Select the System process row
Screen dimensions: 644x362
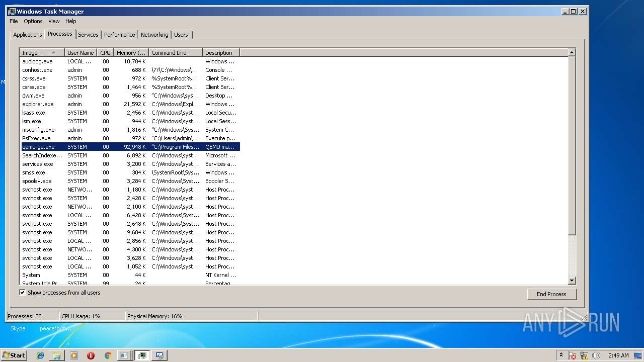[x=130, y=275]
